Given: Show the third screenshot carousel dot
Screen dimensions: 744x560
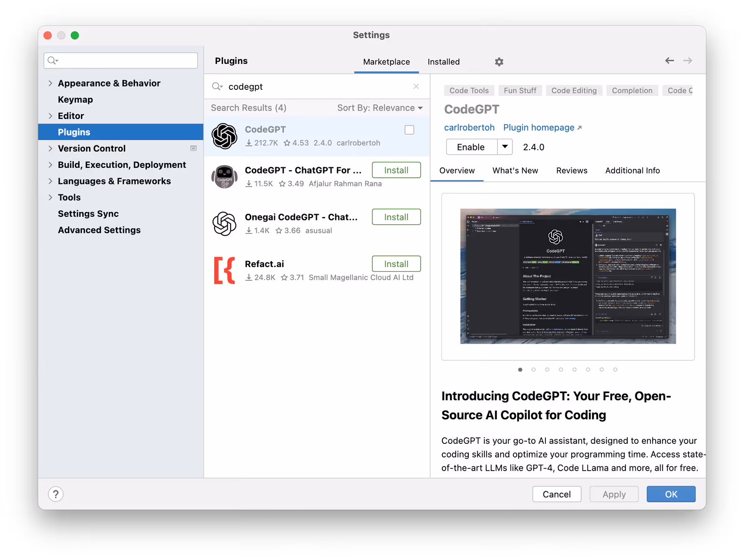Looking at the screenshot, I should (x=547, y=370).
